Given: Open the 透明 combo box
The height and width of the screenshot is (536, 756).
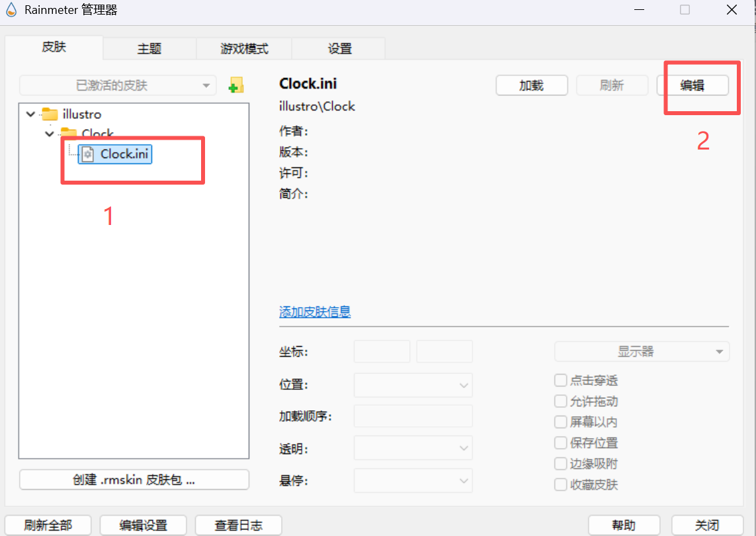Looking at the screenshot, I should point(413,448).
